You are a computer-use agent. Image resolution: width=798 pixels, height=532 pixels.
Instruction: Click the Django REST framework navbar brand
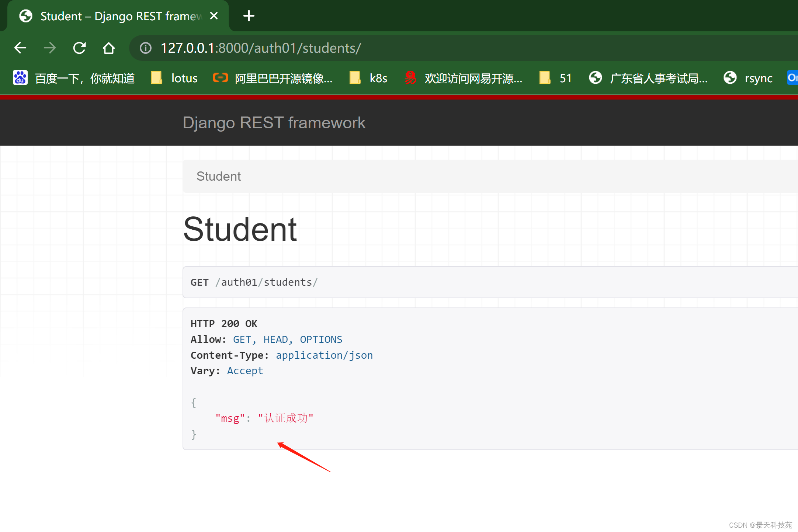(274, 123)
